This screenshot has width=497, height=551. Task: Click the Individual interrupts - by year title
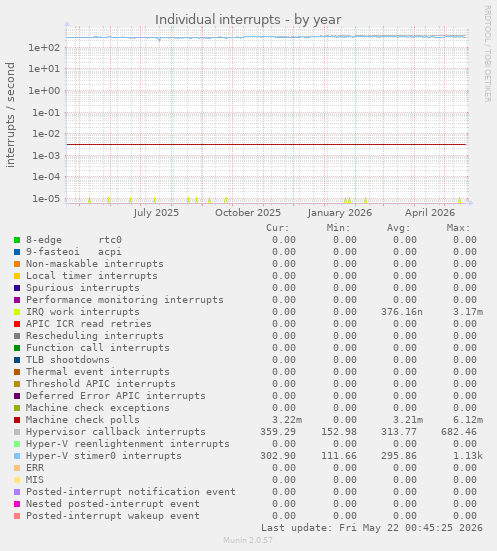coord(248,20)
